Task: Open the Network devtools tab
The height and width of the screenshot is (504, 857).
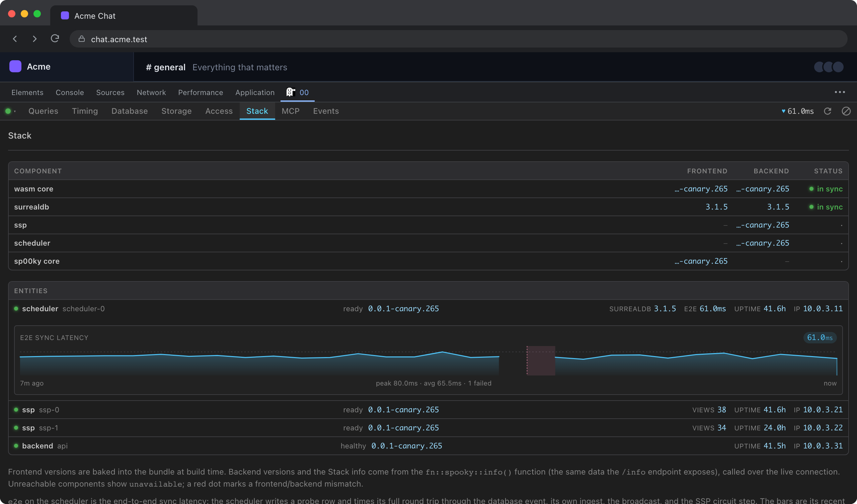Action: click(x=151, y=92)
